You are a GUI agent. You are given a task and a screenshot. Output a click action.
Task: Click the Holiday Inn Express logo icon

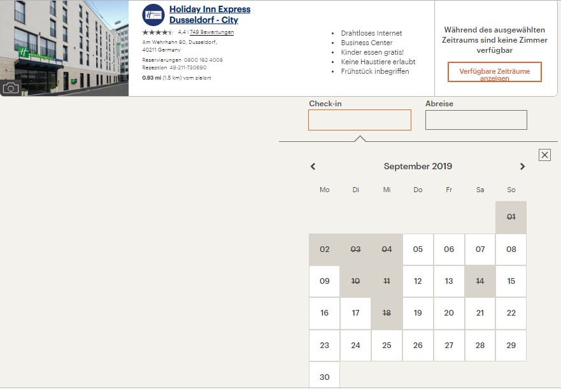click(153, 15)
